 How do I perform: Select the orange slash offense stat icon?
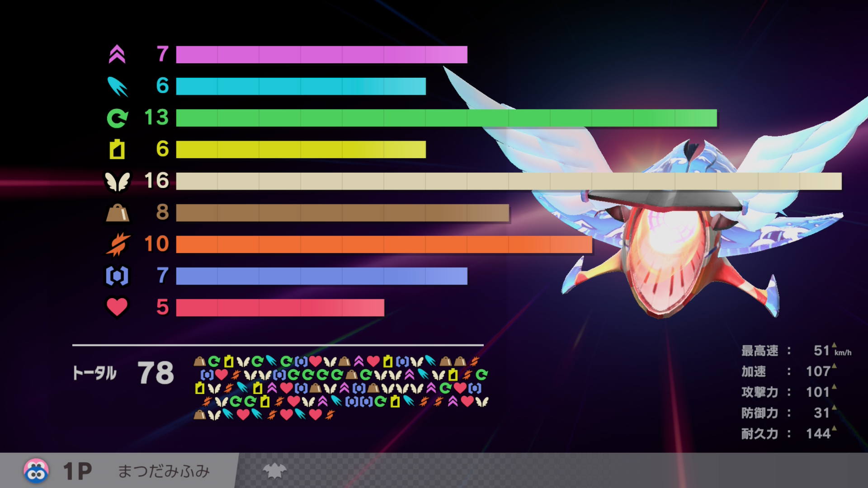point(118,244)
